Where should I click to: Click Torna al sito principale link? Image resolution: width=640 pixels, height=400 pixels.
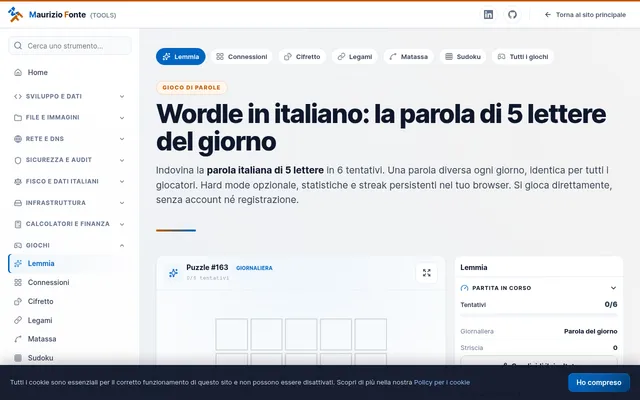pos(585,15)
